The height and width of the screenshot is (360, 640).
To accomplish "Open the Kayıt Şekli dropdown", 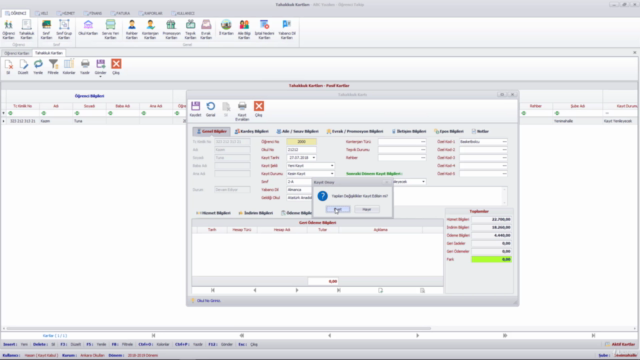I will coord(332,166).
